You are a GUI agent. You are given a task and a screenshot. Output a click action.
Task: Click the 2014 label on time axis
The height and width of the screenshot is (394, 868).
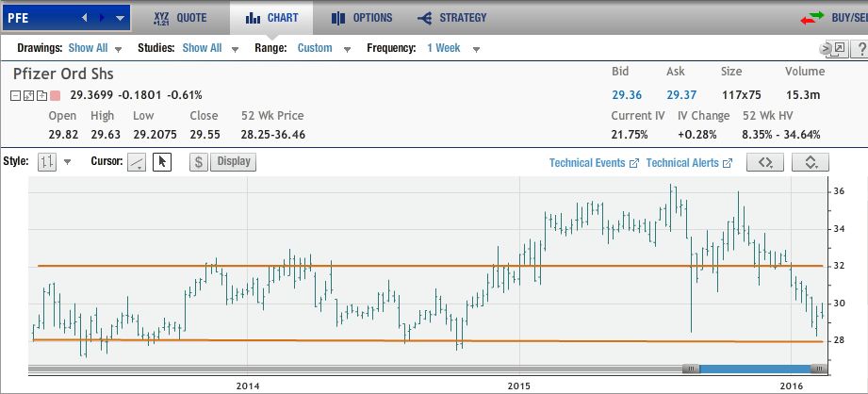(x=248, y=386)
